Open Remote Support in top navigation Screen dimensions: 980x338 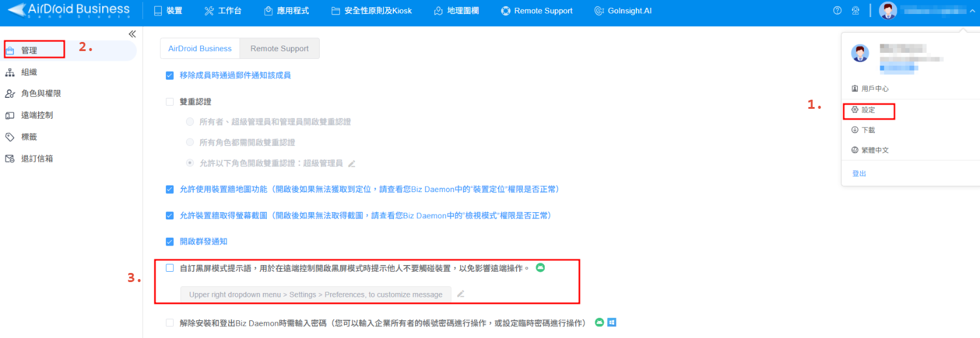click(537, 11)
